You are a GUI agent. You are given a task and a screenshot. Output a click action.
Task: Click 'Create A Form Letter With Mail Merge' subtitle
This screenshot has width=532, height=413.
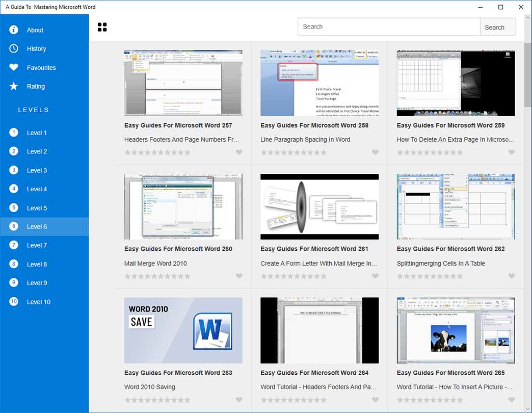319,263
